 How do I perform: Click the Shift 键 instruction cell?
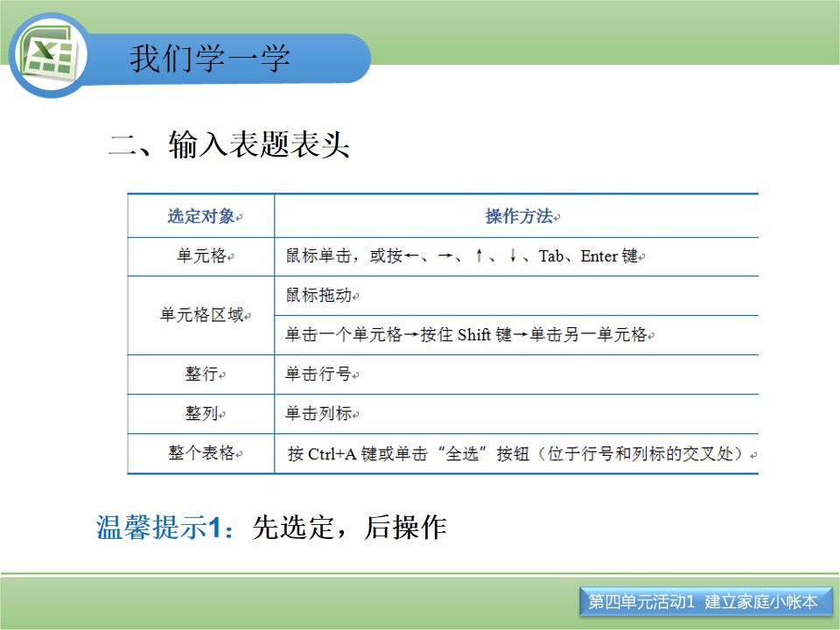[x=516, y=335]
